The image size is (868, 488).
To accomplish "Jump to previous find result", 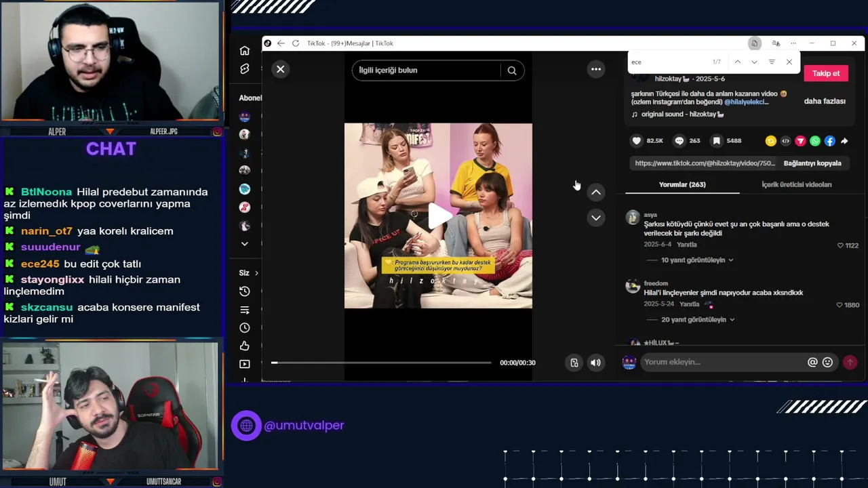I will (x=738, y=62).
